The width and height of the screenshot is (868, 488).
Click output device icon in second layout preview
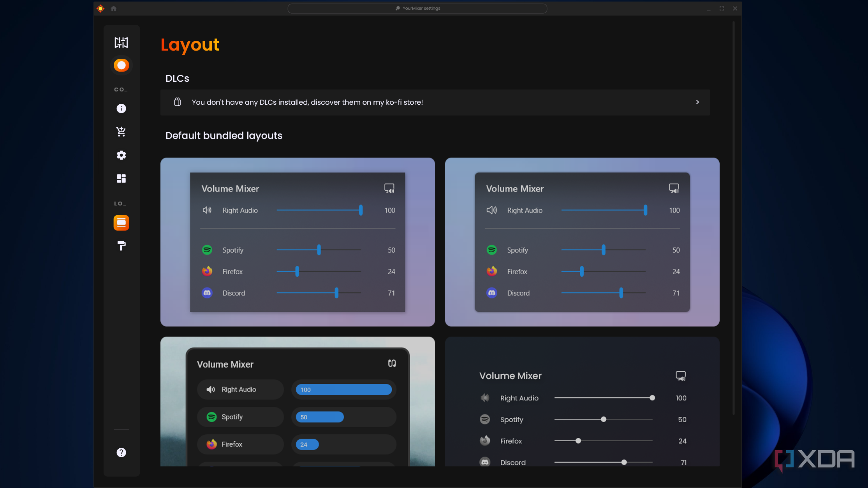674,188
